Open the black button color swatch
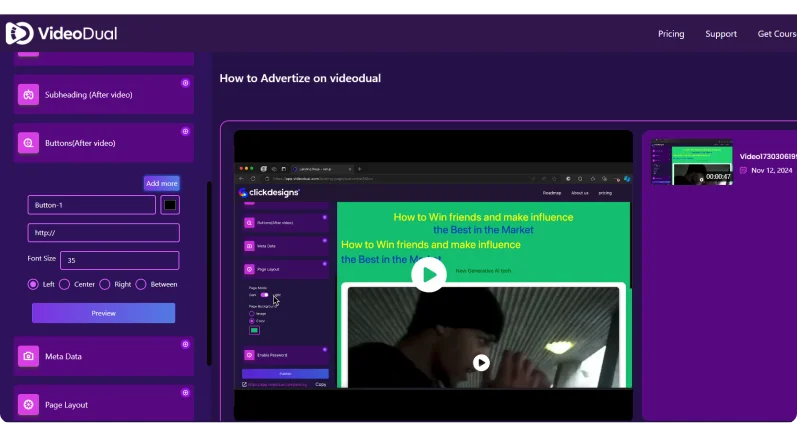797x423 pixels. click(170, 205)
